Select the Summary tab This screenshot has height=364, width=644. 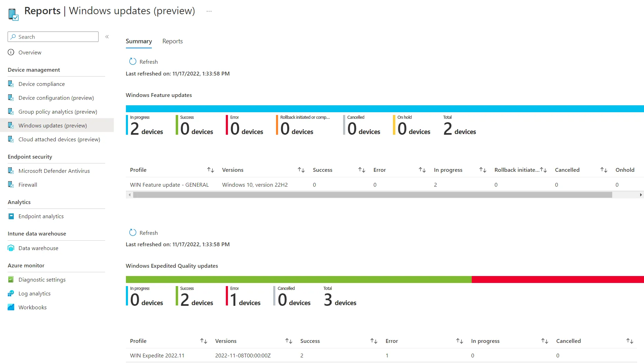(x=139, y=41)
